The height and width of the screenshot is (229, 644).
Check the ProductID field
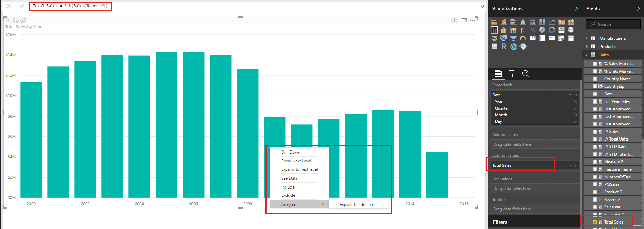595,192
